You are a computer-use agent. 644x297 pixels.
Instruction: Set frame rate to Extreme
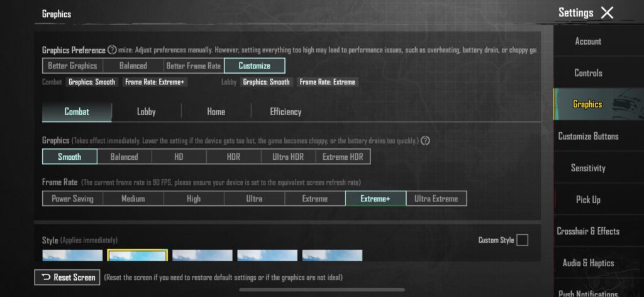[x=315, y=198]
